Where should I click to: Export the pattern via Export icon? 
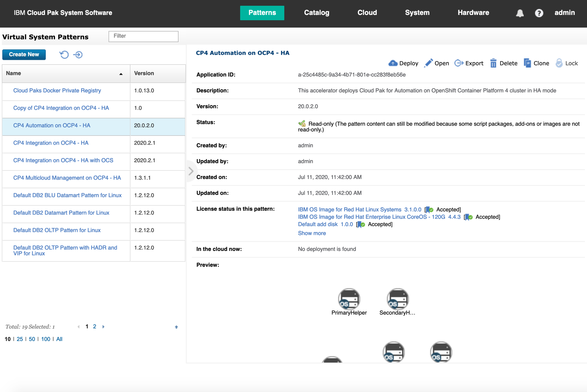459,63
